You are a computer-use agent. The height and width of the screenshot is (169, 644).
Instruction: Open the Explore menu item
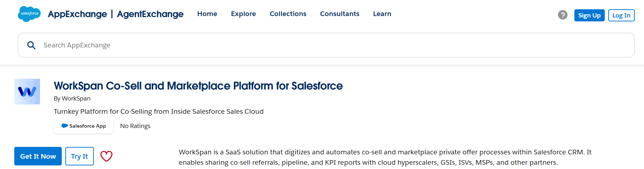pyautogui.click(x=243, y=14)
